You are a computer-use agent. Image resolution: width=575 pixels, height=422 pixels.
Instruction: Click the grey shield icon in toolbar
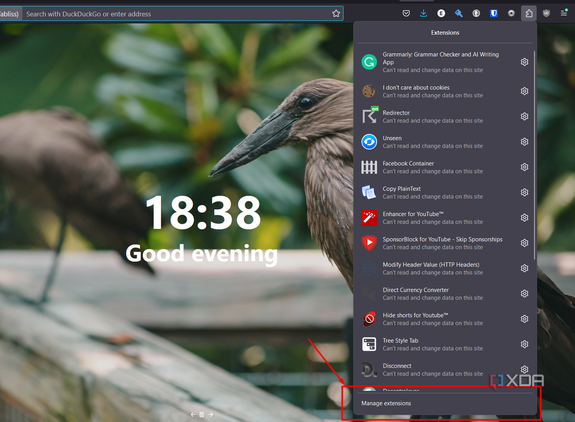point(546,14)
